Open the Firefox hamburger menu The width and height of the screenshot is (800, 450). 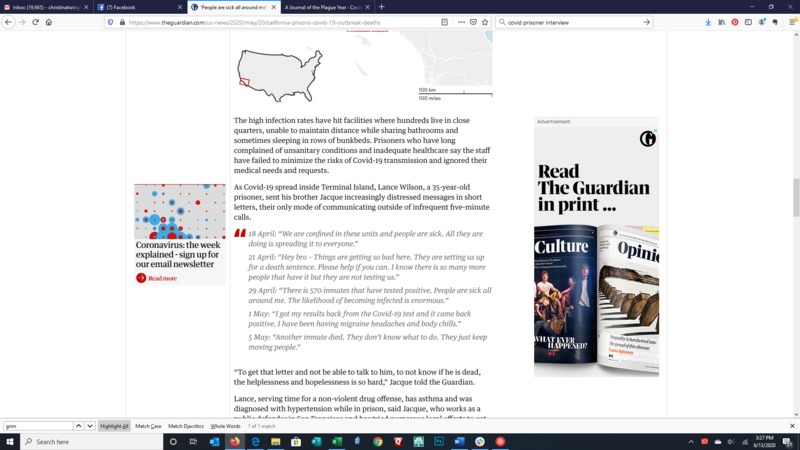coord(789,22)
